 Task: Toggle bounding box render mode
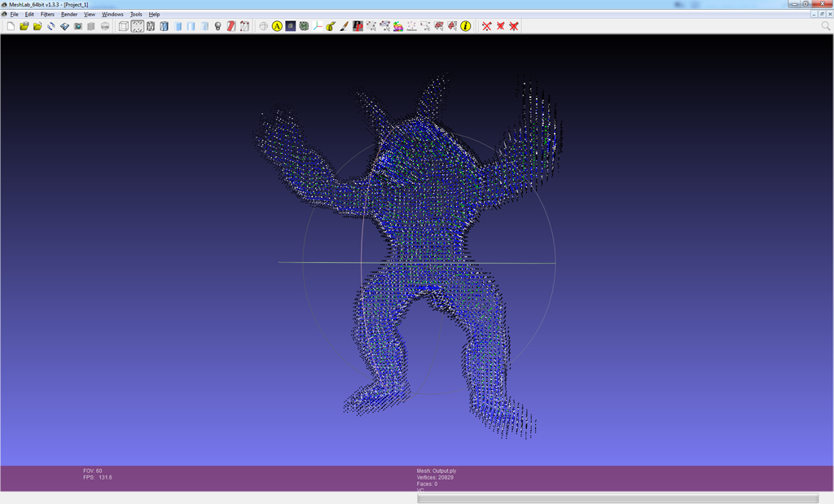click(124, 26)
